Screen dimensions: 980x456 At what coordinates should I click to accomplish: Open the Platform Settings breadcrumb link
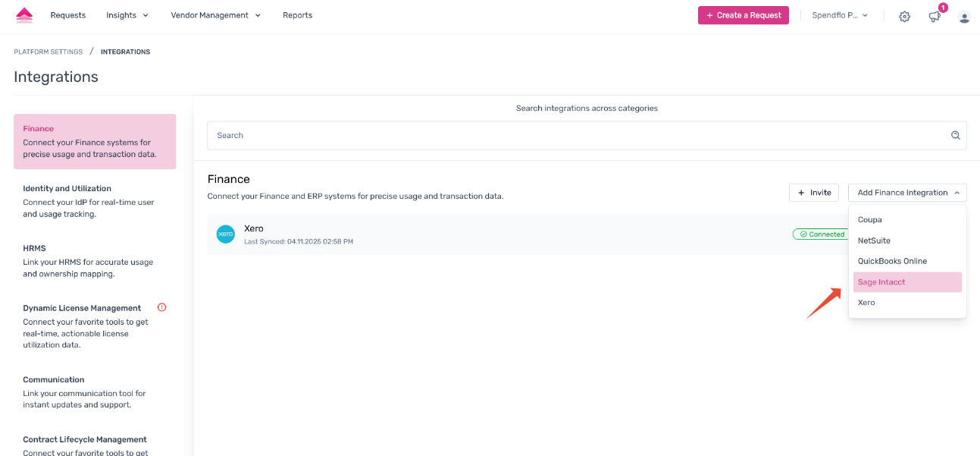pyautogui.click(x=48, y=51)
